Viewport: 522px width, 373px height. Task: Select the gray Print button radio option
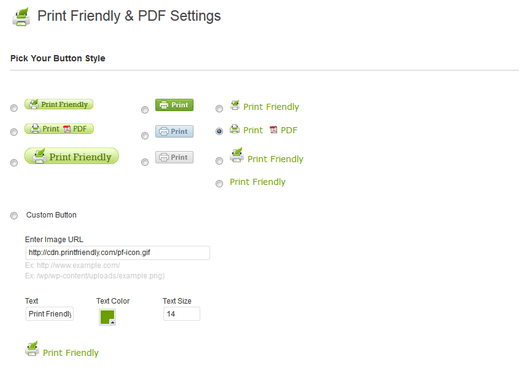[x=145, y=162]
